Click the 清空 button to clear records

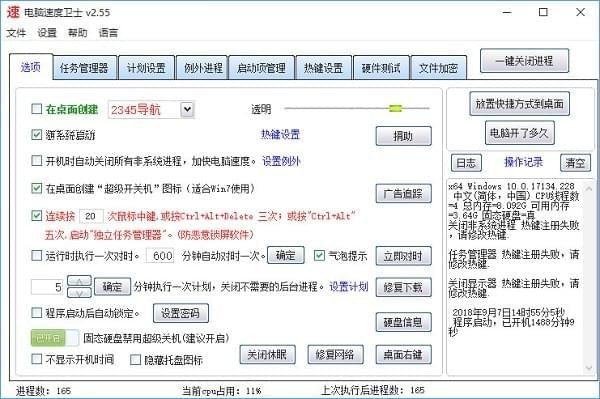pyautogui.click(x=575, y=163)
